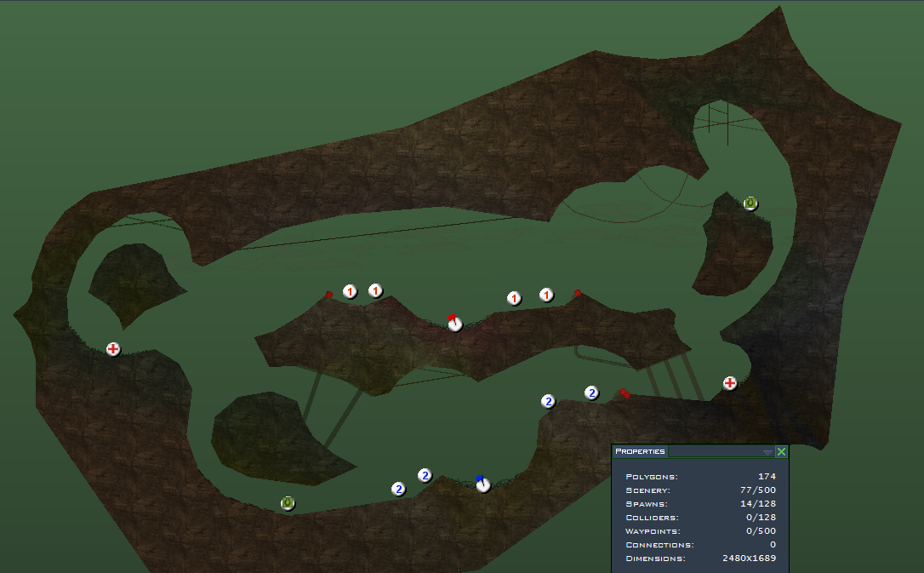Select the blue 2 spawn left of the upper pair
The image size is (924, 573).
[x=548, y=401]
